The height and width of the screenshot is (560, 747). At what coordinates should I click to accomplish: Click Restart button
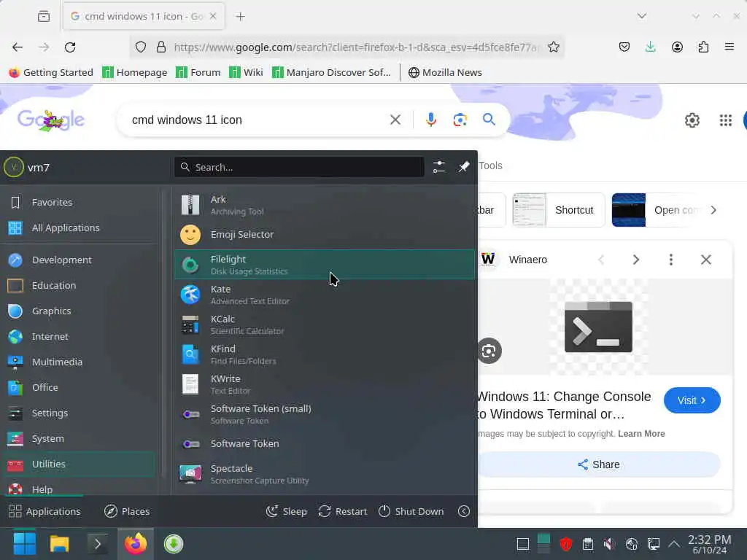[343, 511]
